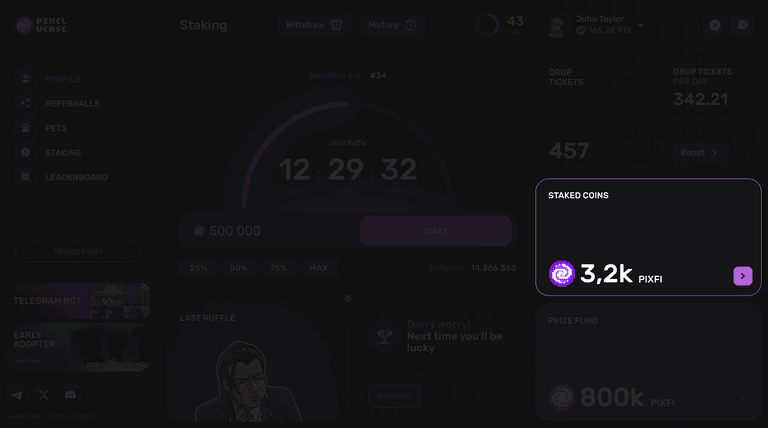Select the 50% stake option
The image size is (768, 428).
[x=239, y=268]
